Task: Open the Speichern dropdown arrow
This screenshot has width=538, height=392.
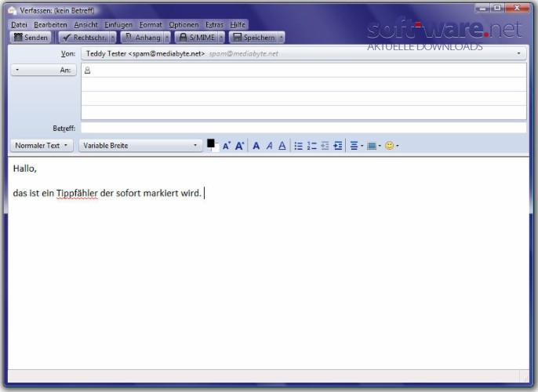Action: (x=282, y=38)
